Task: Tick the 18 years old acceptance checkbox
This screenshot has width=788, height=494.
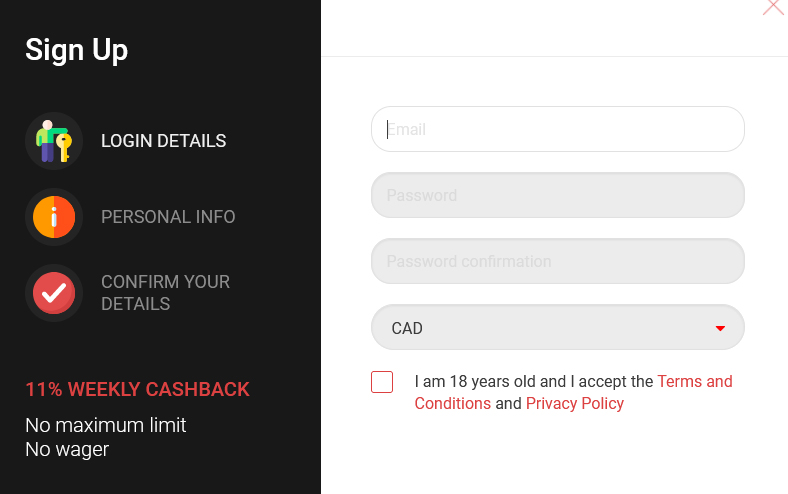Action: [x=382, y=382]
